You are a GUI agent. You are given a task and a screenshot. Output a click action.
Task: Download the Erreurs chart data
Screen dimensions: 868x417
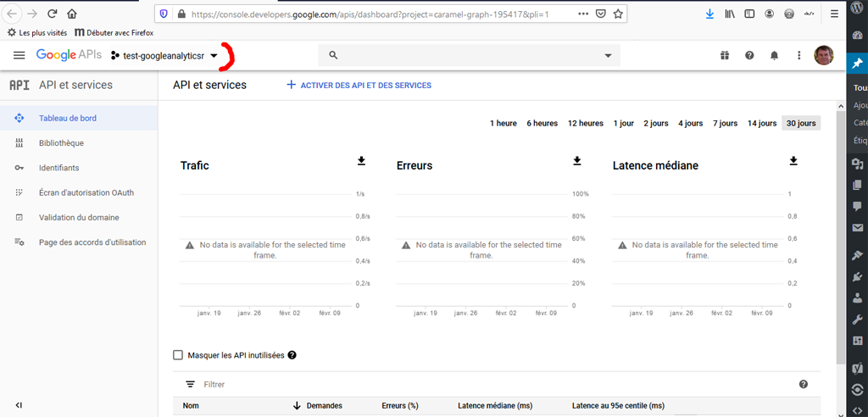point(577,160)
